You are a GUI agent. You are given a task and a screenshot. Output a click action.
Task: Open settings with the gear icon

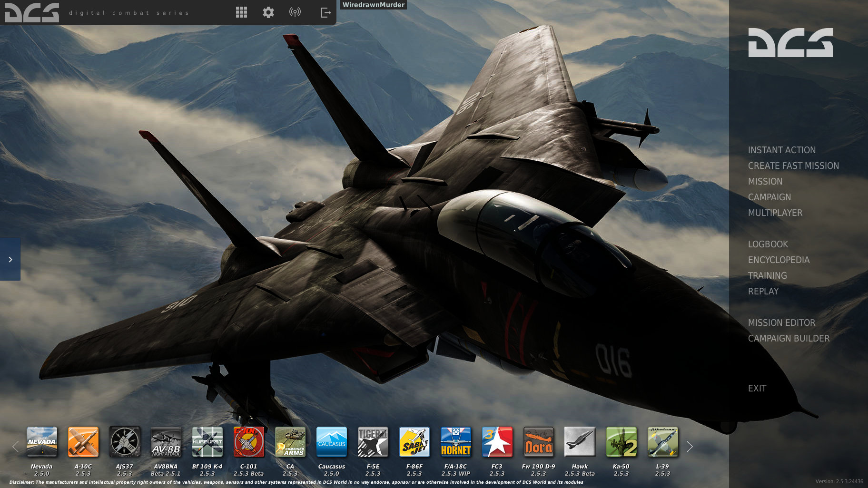268,12
